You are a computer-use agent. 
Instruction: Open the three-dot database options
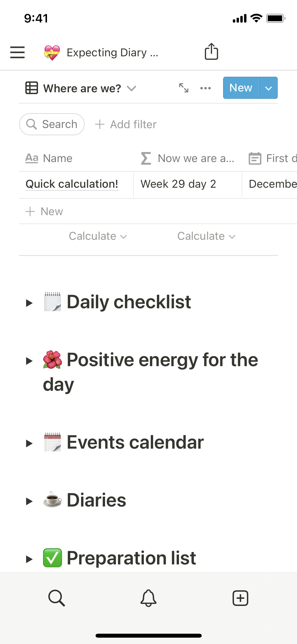pyautogui.click(x=205, y=88)
